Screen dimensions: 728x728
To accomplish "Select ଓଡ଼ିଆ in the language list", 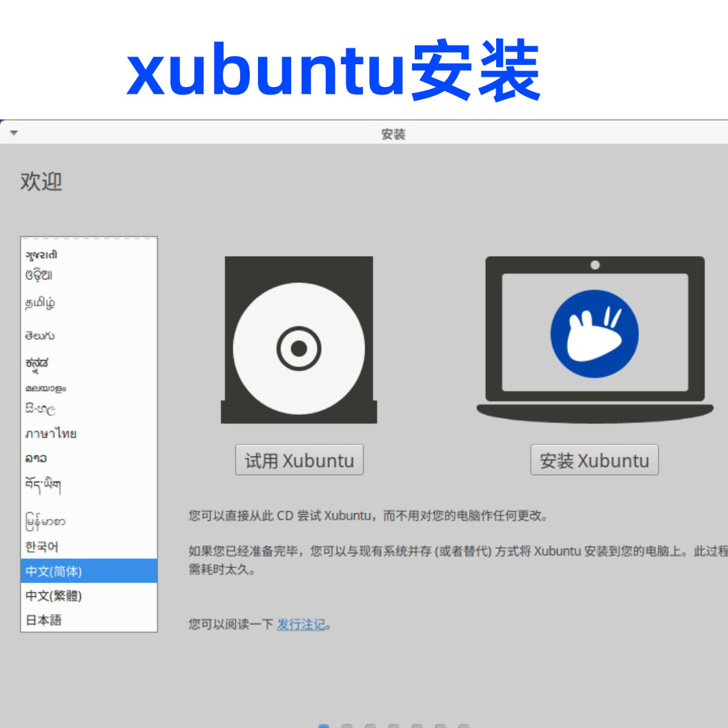I will click(x=89, y=275).
